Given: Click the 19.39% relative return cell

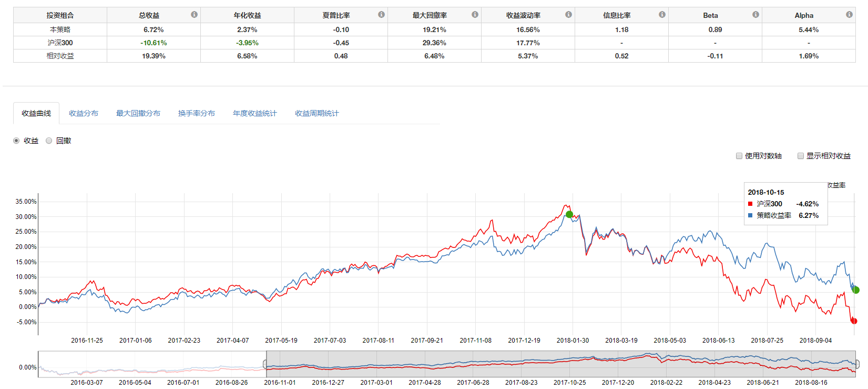Looking at the screenshot, I should click(154, 56).
